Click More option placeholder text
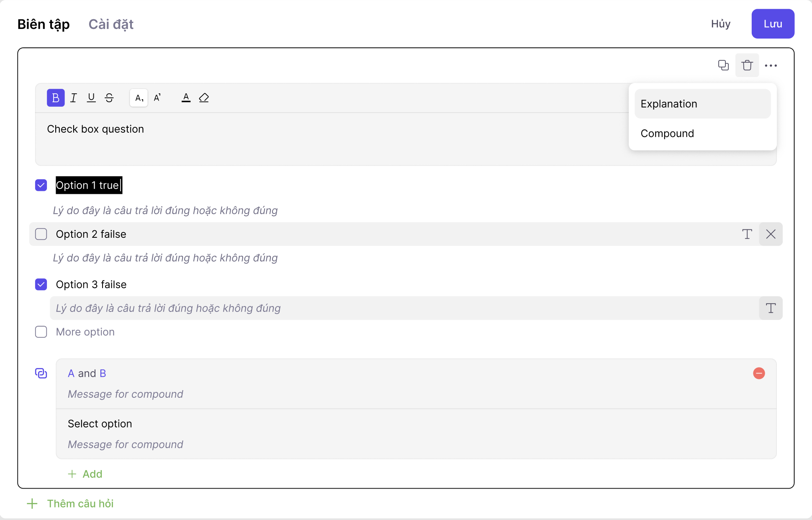Viewport: 812px width, 520px height. [x=85, y=332]
